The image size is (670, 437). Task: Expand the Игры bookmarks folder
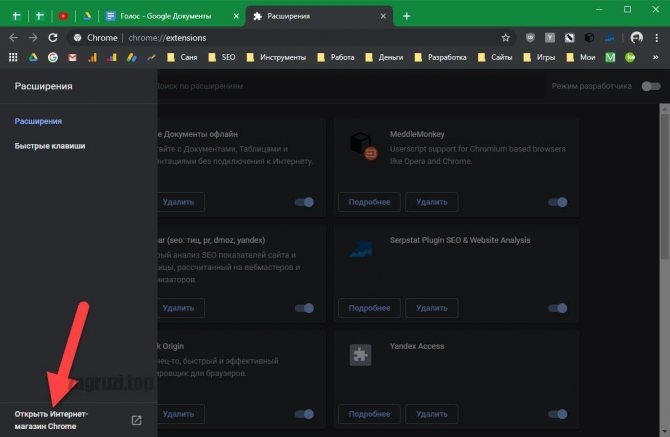(539, 57)
